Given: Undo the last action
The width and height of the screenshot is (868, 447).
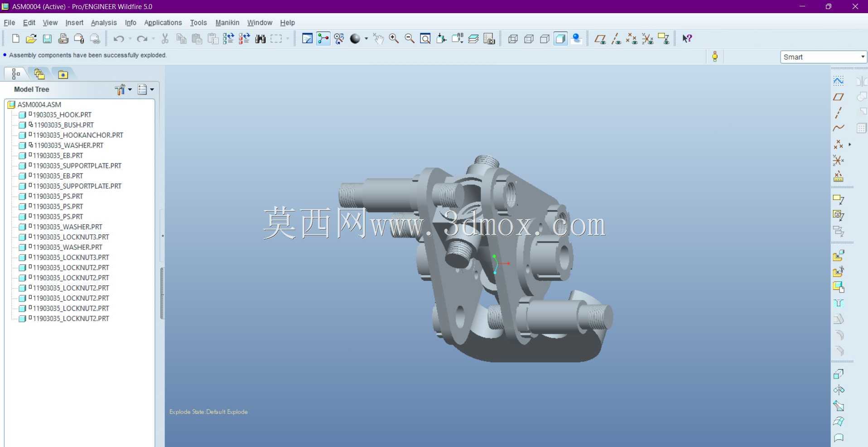Looking at the screenshot, I should click(119, 39).
